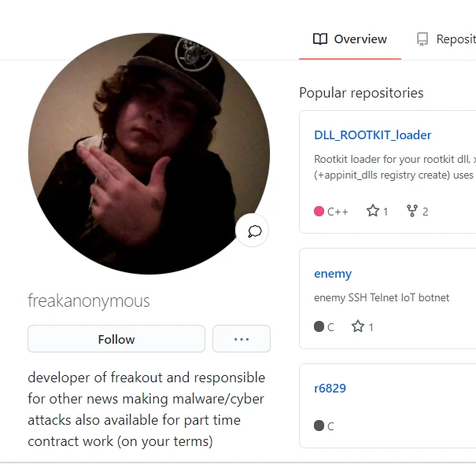Click the freakanonymous username text

coord(89,300)
